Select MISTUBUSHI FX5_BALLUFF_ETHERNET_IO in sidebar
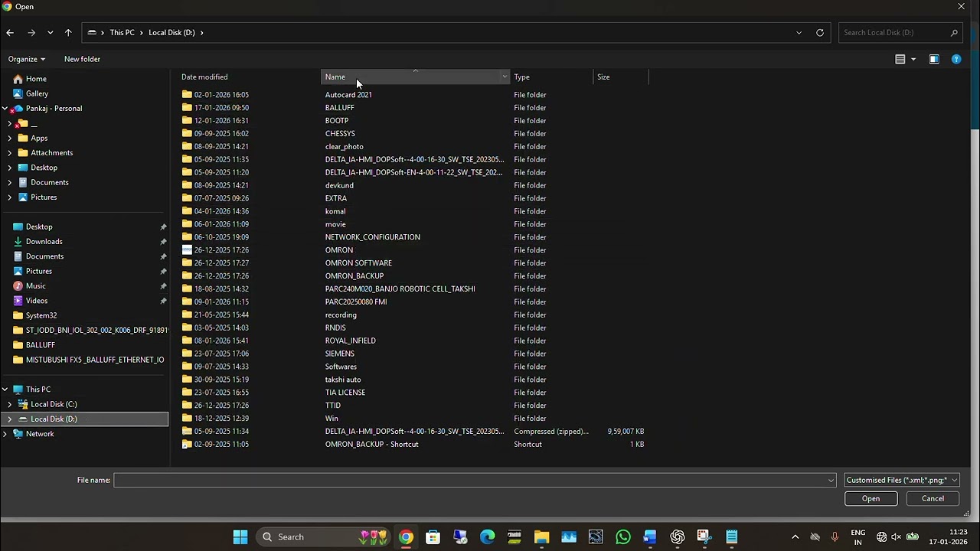 coord(94,360)
